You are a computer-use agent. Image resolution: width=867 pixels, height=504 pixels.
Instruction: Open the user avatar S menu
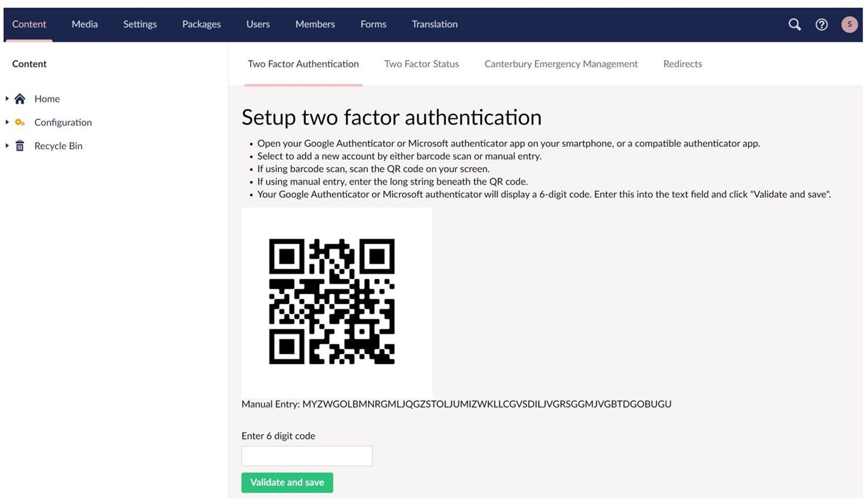849,24
